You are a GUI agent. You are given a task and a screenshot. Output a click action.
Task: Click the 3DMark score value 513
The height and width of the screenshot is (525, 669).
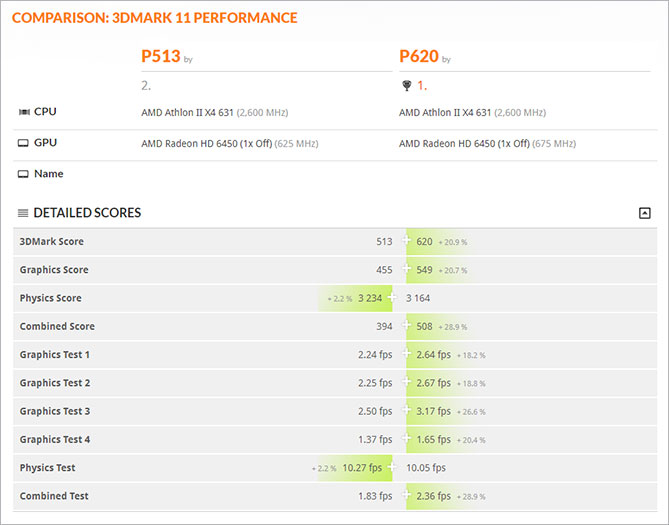click(x=384, y=242)
